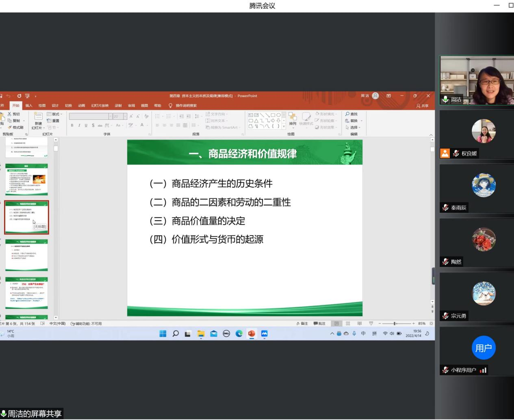Screen dimensions: 514x420
Task: Click the Tencent Meeting taskbar icon
Action: pos(265,333)
